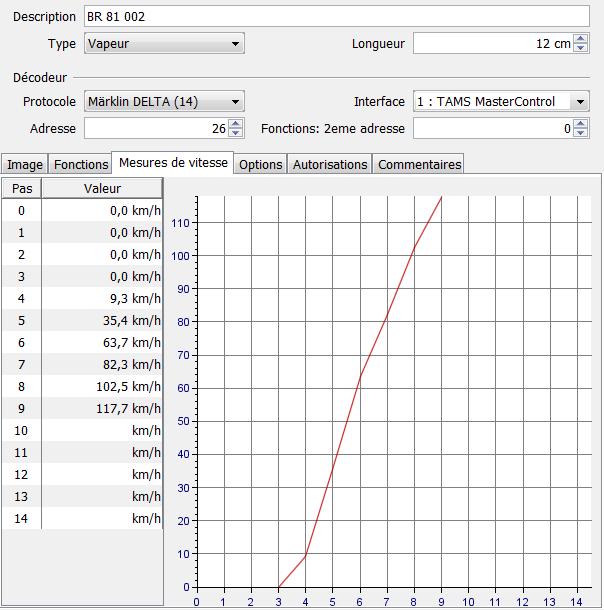Open the Fonctions tab

click(80, 165)
